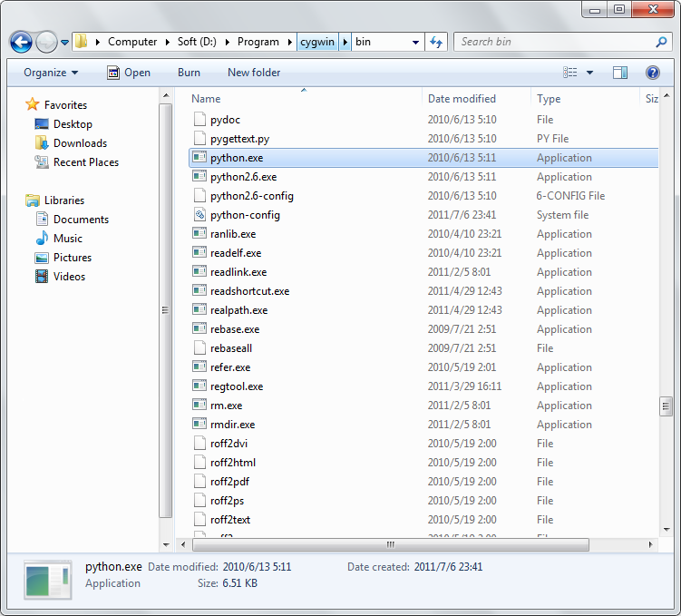This screenshot has width=681, height=616.
Task: Click the Forward navigation arrow button
Action: pyautogui.click(x=46, y=42)
